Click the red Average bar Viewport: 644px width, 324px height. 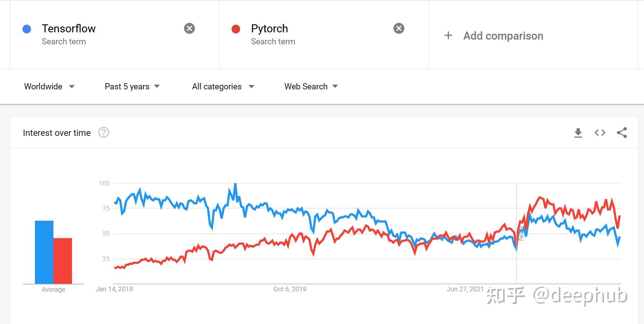point(63,261)
